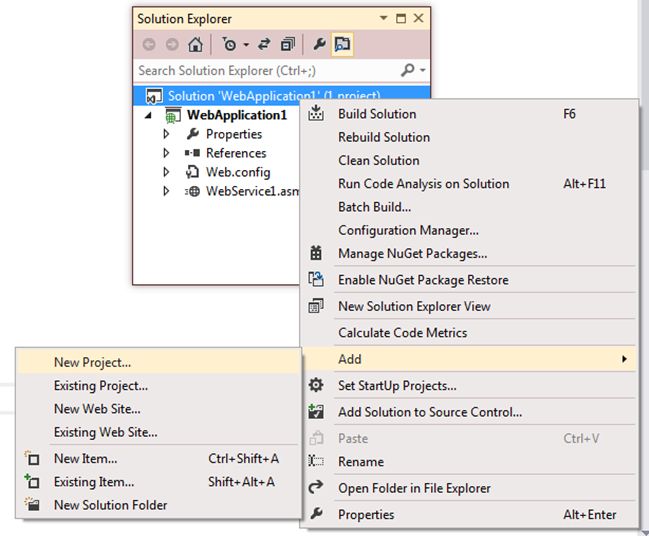The image size is (649, 536).
Task: Click the Sync with Active Document icon
Action: click(264, 44)
